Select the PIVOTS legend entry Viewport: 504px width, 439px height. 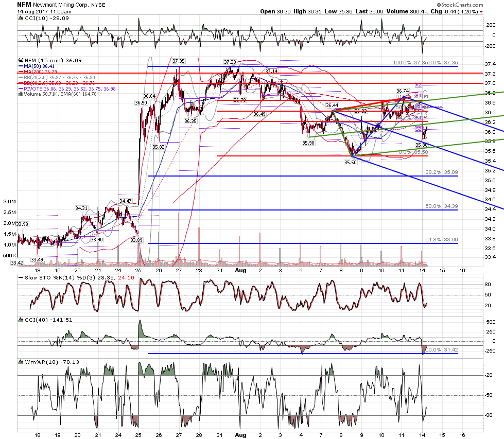tap(67, 89)
